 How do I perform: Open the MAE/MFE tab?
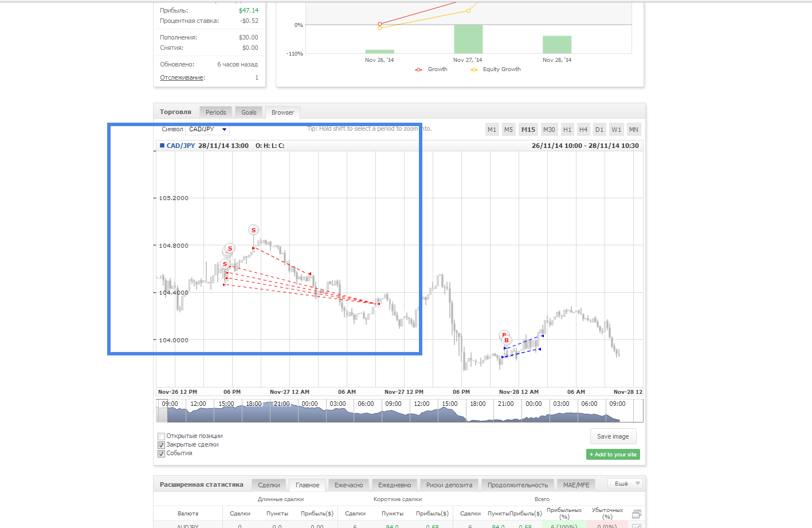tap(576, 485)
